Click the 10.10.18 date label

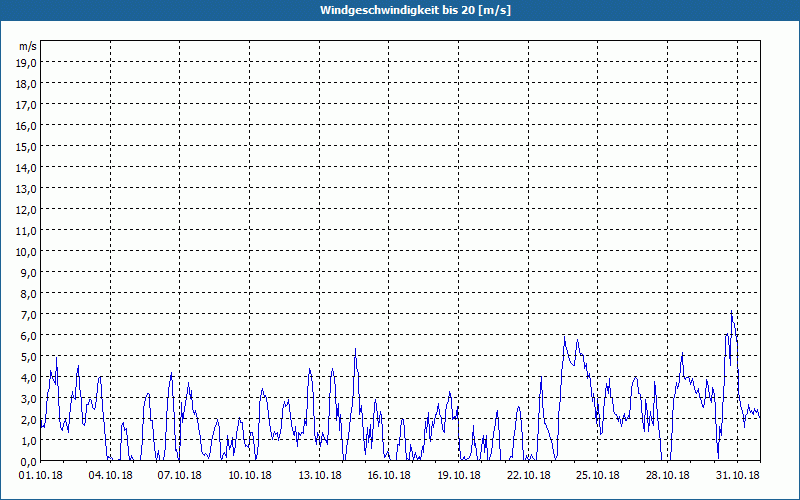tap(249, 475)
